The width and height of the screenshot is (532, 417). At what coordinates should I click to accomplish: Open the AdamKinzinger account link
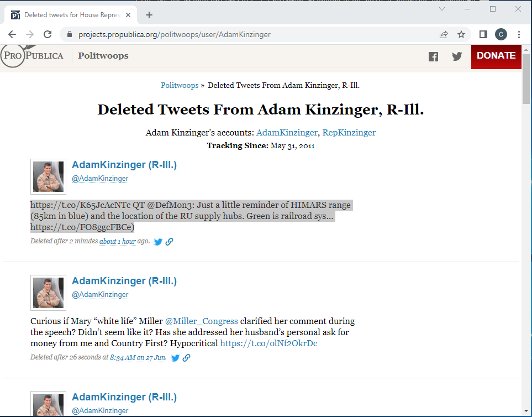tap(287, 132)
